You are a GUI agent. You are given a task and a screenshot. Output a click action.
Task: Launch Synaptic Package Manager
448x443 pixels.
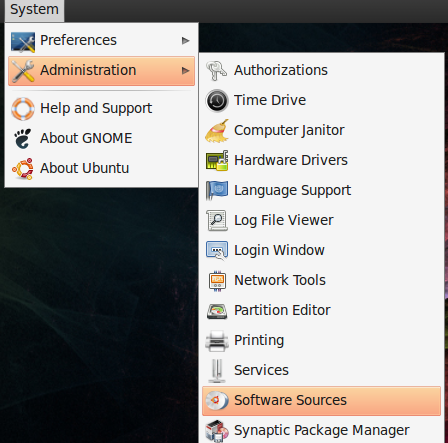(x=321, y=430)
